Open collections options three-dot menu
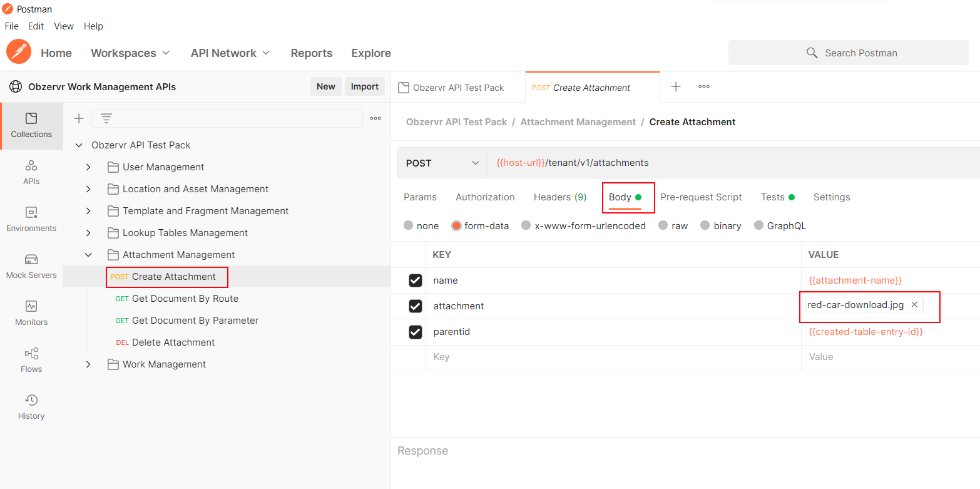Screen dimensions: 980x489 pyautogui.click(x=375, y=118)
